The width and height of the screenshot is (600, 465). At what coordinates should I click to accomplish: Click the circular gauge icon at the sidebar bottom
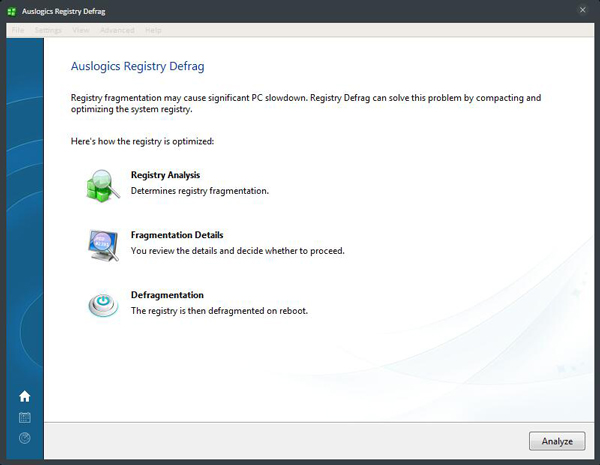pyautogui.click(x=24, y=438)
